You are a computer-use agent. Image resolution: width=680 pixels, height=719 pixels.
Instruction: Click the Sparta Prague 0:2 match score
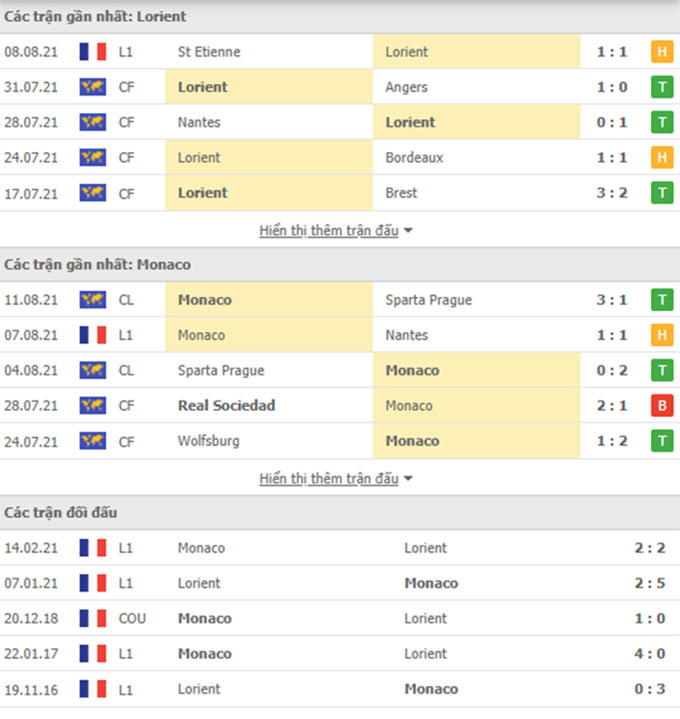(x=610, y=371)
